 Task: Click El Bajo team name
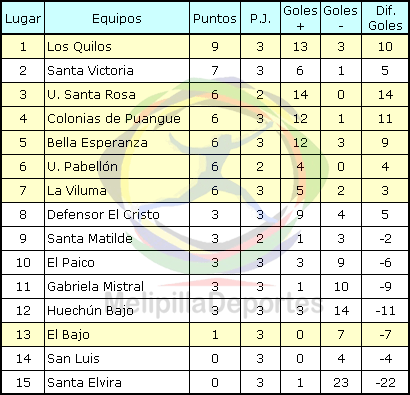pos(68,335)
